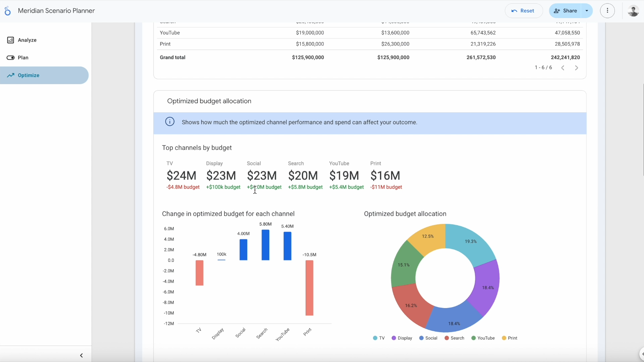Expand the Share dropdown arrow
644x362 pixels.
pyautogui.click(x=587, y=11)
